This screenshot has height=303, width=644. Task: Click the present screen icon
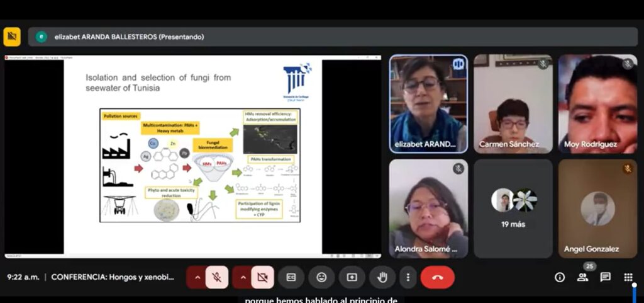tap(352, 277)
